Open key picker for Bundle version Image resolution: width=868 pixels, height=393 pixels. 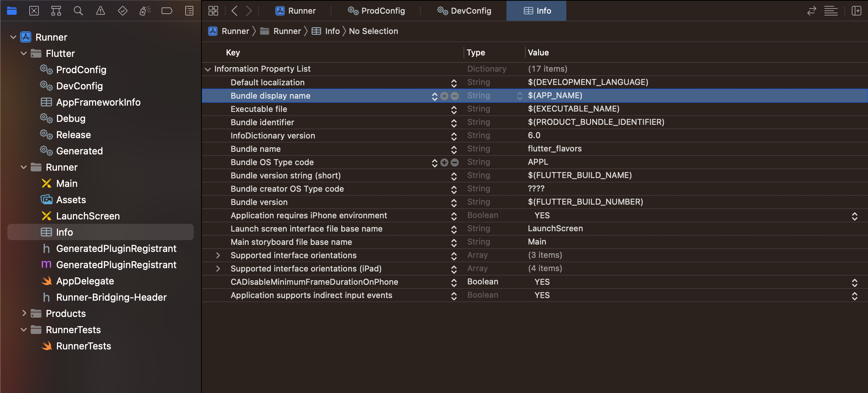coord(454,203)
